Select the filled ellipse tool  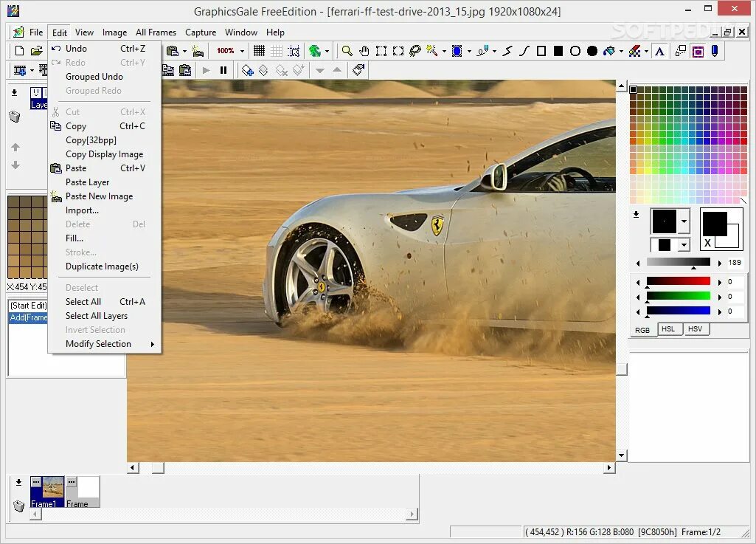coord(592,51)
